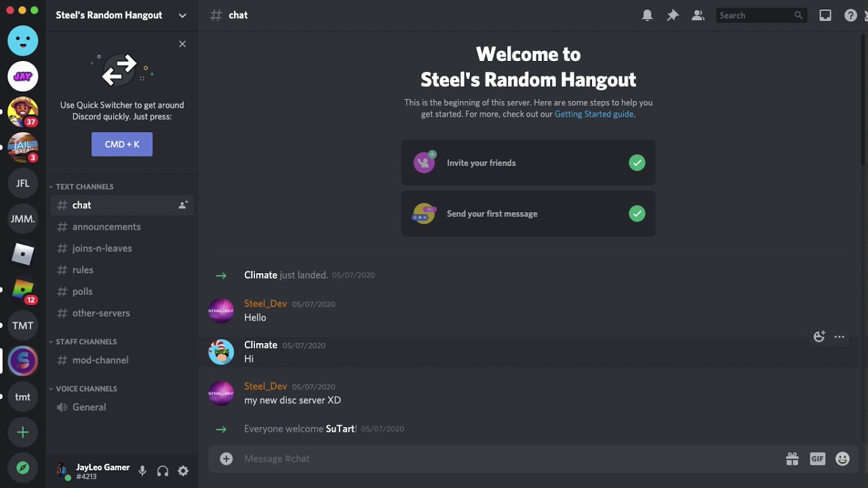Show the member list
The height and width of the screenshot is (488, 868).
point(698,15)
